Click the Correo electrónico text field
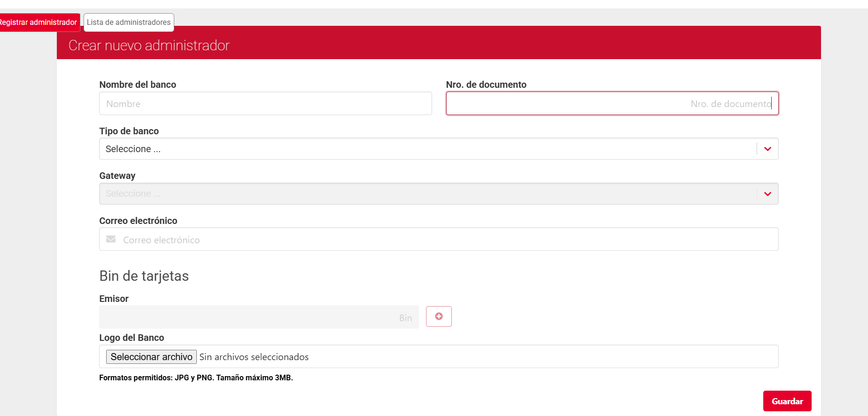The width and height of the screenshot is (868, 416). (x=446, y=239)
